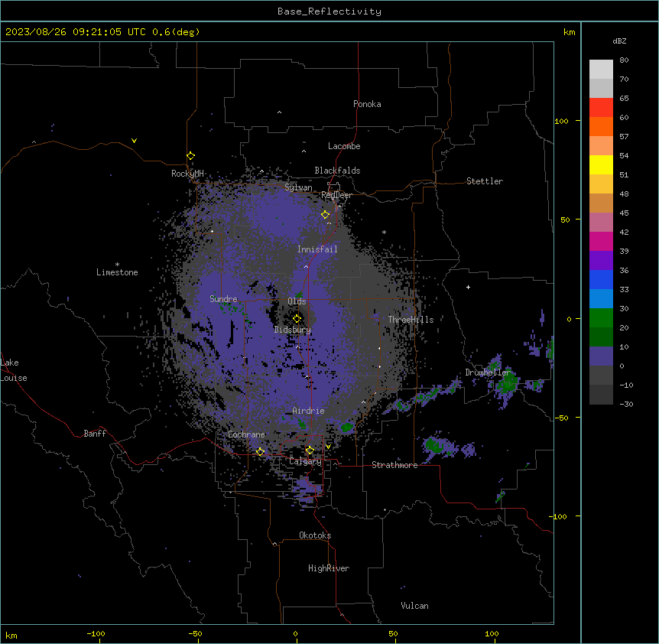
Task: Click the Sundre label
Action: 223,299
